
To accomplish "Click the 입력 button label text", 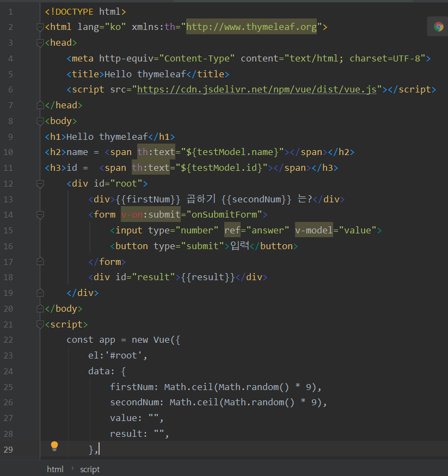I will point(240,245).
